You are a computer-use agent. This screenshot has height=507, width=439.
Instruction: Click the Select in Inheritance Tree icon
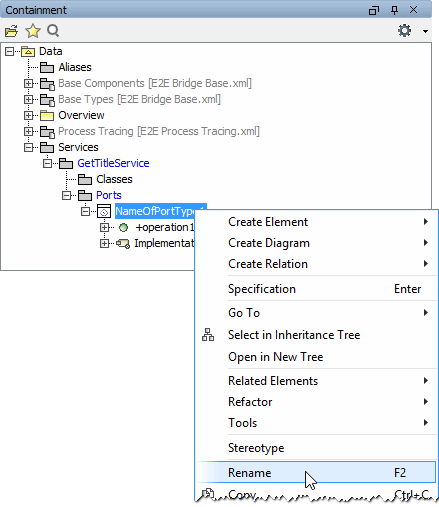pos(208,335)
